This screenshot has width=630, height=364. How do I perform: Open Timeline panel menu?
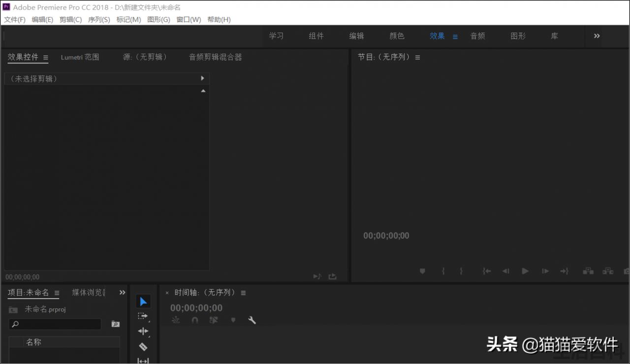(243, 293)
